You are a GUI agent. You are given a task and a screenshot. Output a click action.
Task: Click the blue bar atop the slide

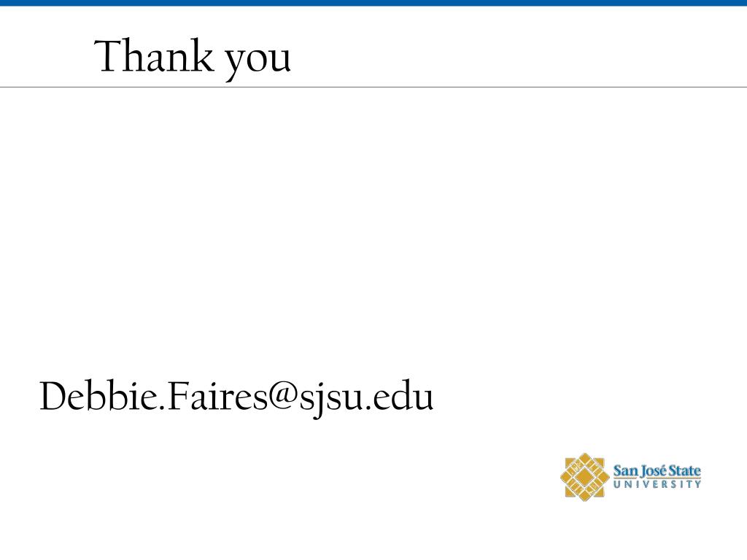click(373, 3)
